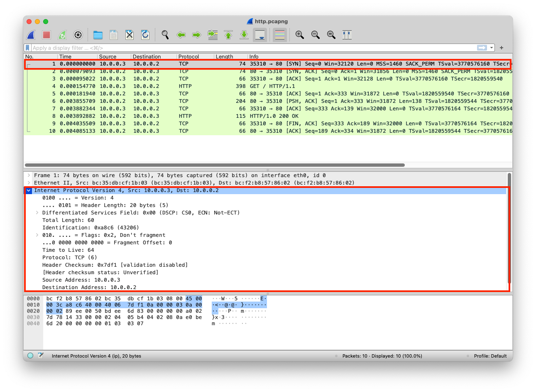536x392 pixels.
Task: Expand the Frame 1 details
Action: tap(28, 175)
